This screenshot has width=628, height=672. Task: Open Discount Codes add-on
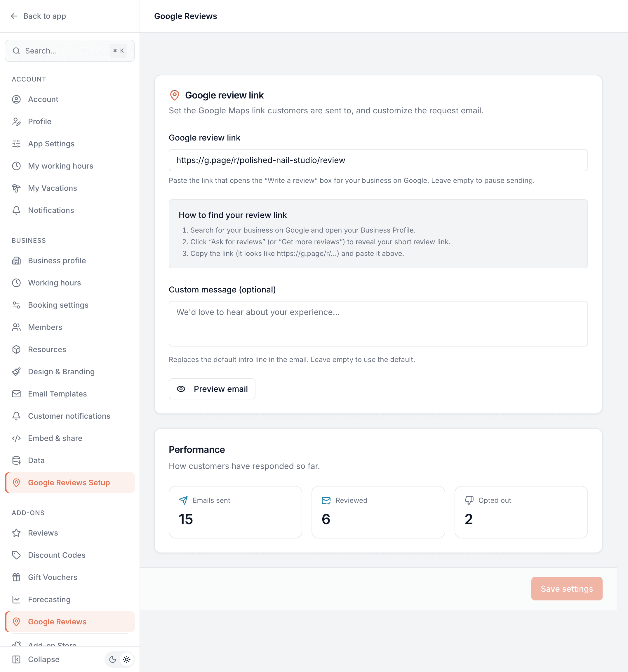point(69,555)
